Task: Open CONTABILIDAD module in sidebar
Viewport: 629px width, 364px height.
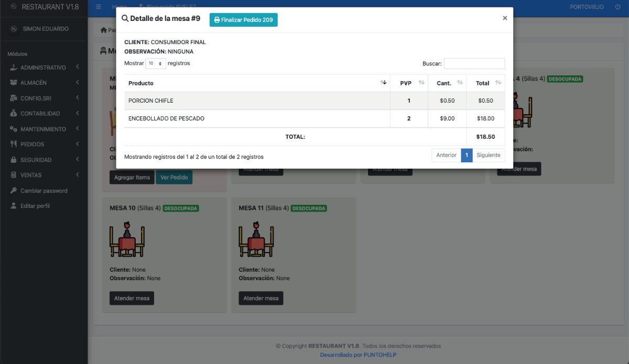Action: click(44, 114)
